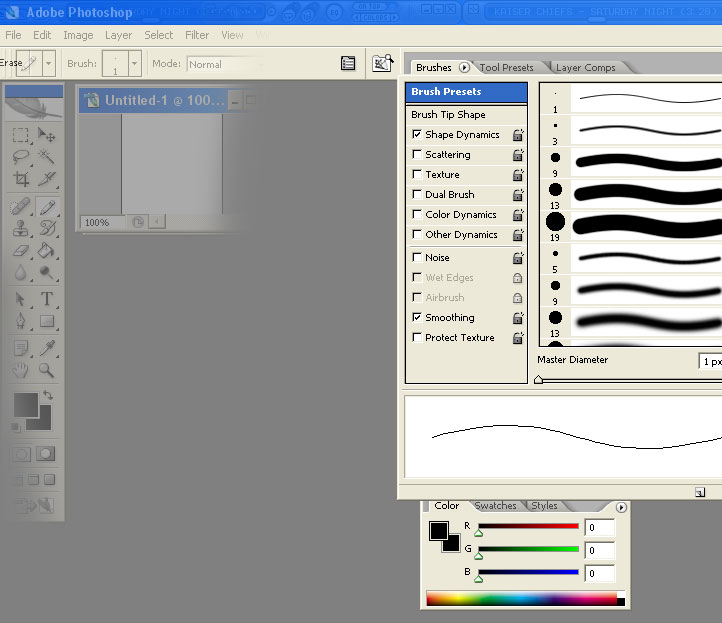Viewport: 722px width, 623px height.
Task: Enable Protect Texture checkbox
Action: pyautogui.click(x=417, y=337)
